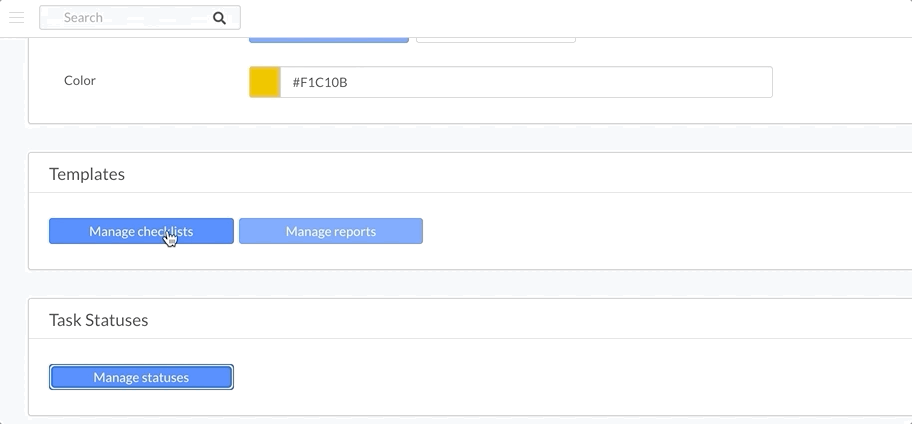912x424 pixels.
Task: Select the Templates section heading
Action: coord(87,174)
